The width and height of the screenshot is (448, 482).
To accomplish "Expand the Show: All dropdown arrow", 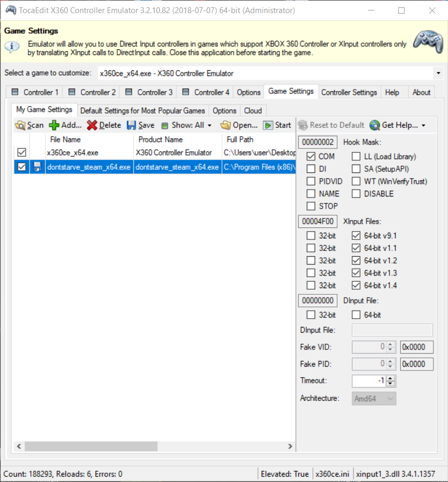I will pos(209,125).
